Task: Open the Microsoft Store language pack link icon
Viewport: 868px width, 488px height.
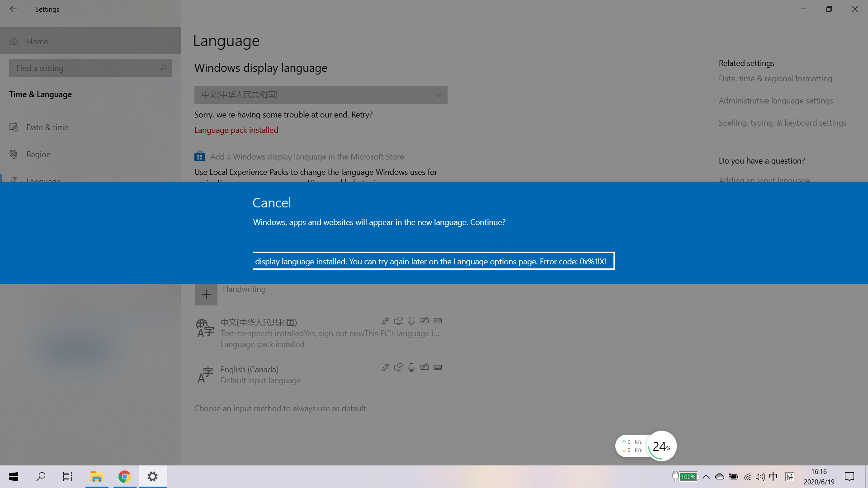Action: click(199, 156)
